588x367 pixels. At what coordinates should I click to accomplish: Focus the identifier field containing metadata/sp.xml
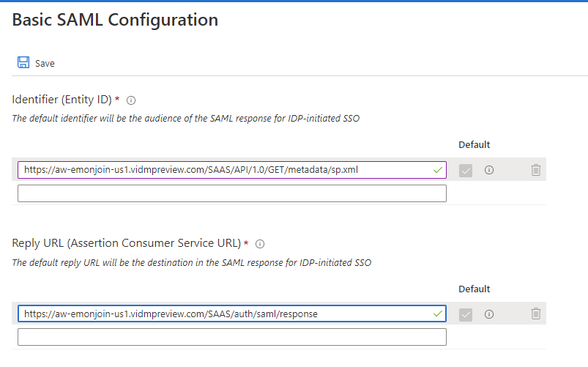231,170
